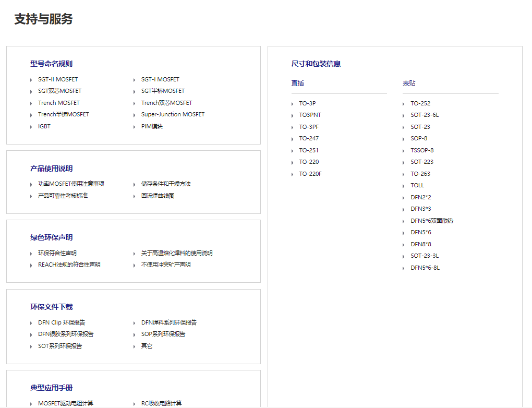Open the TO-3P package info
532x408 pixels.
pos(307,103)
